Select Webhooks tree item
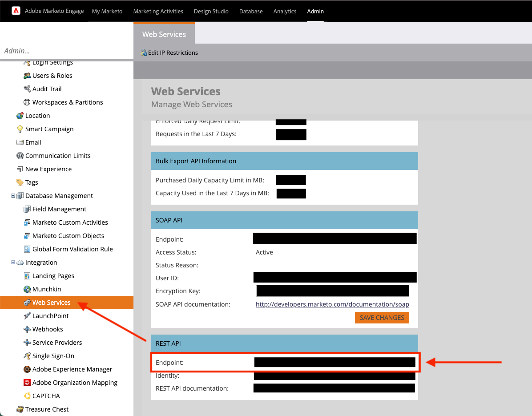 [48, 329]
